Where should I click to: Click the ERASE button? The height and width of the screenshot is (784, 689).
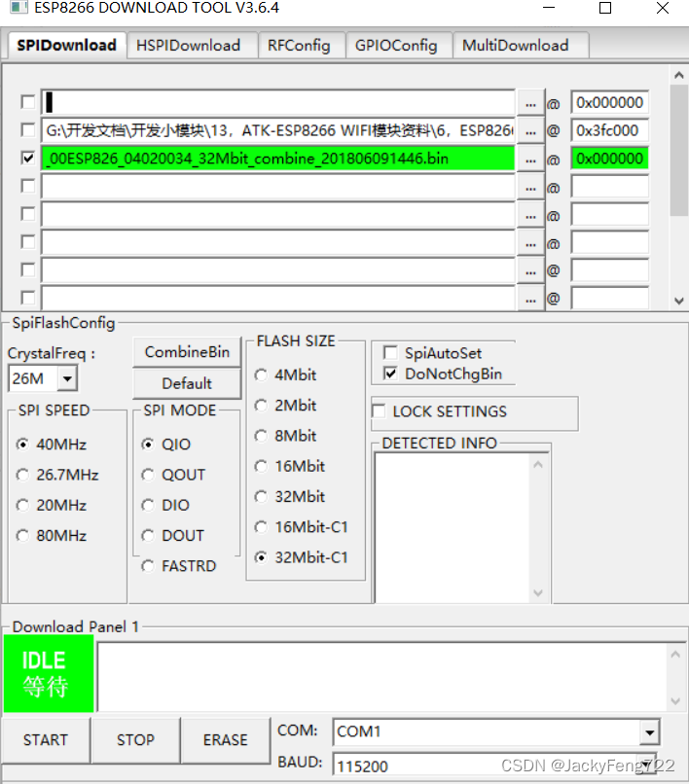pyautogui.click(x=225, y=740)
